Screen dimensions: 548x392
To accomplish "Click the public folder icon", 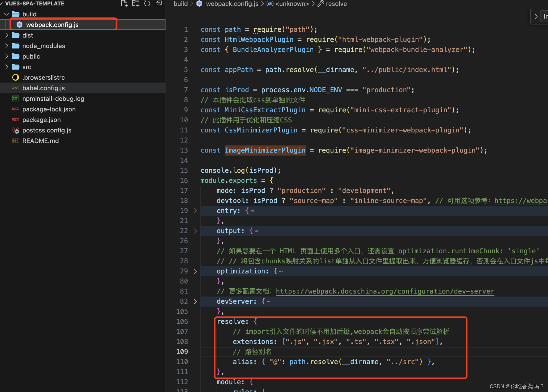I will 16,56.
